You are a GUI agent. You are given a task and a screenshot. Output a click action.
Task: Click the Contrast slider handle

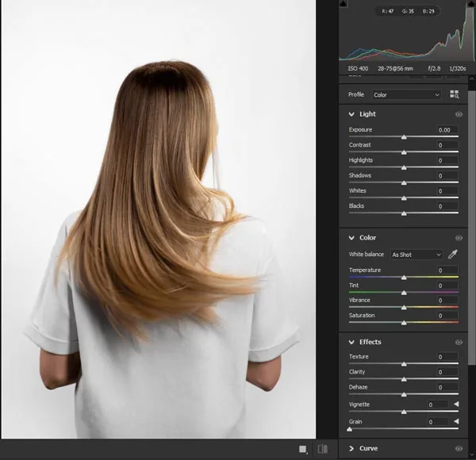(404, 152)
